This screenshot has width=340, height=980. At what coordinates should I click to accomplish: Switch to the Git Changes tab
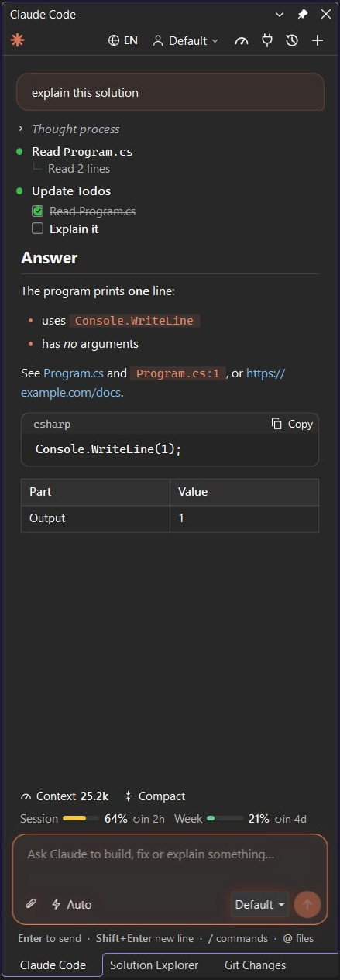(255, 965)
